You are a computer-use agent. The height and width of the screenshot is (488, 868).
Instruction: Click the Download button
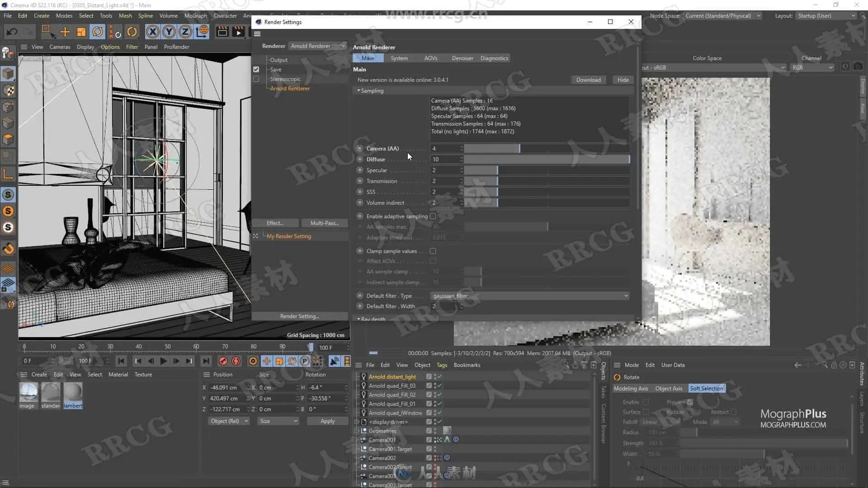[588, 80]
